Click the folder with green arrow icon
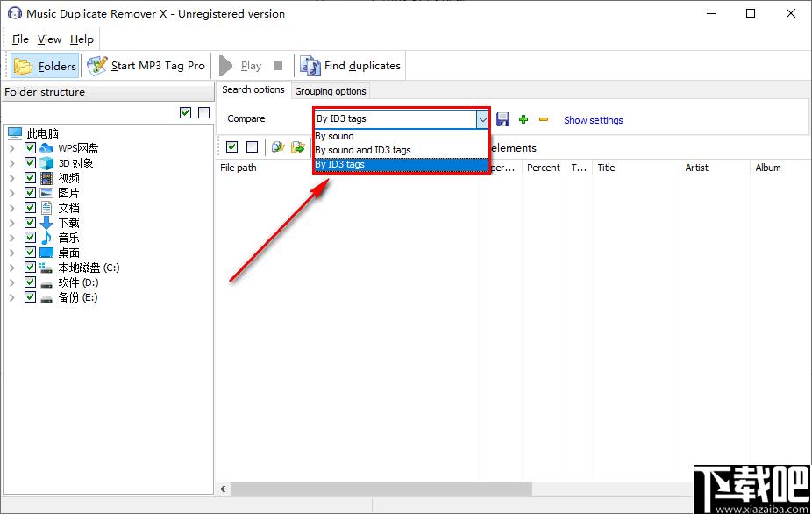 [298, 147]
